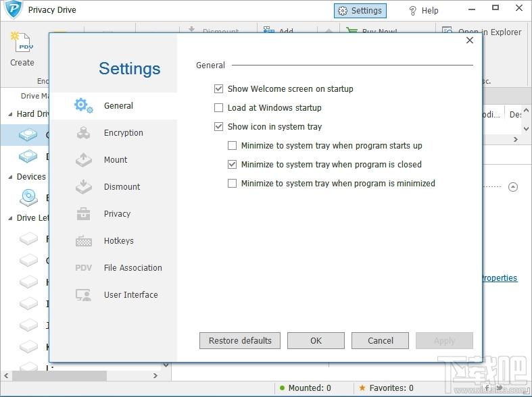The image size is (532, 397).
Task: Click the Encryption cubes icon
Action: point(83,133)
